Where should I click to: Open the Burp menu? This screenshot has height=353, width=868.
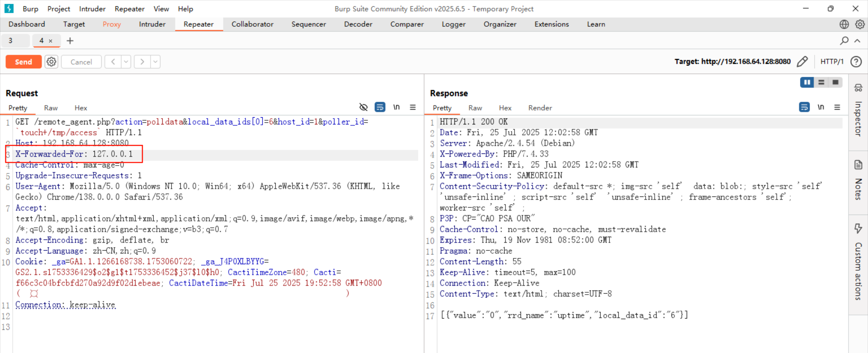pos(30,9)
